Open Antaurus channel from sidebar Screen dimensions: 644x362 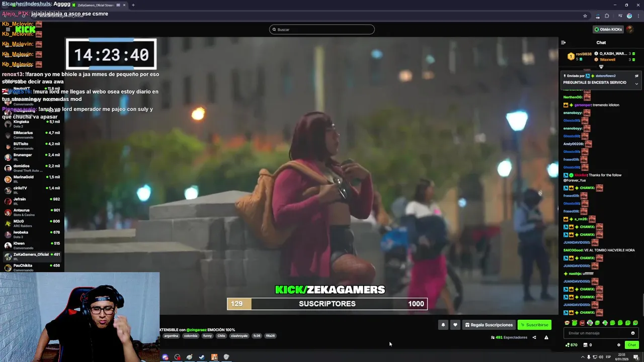point(32,212)
